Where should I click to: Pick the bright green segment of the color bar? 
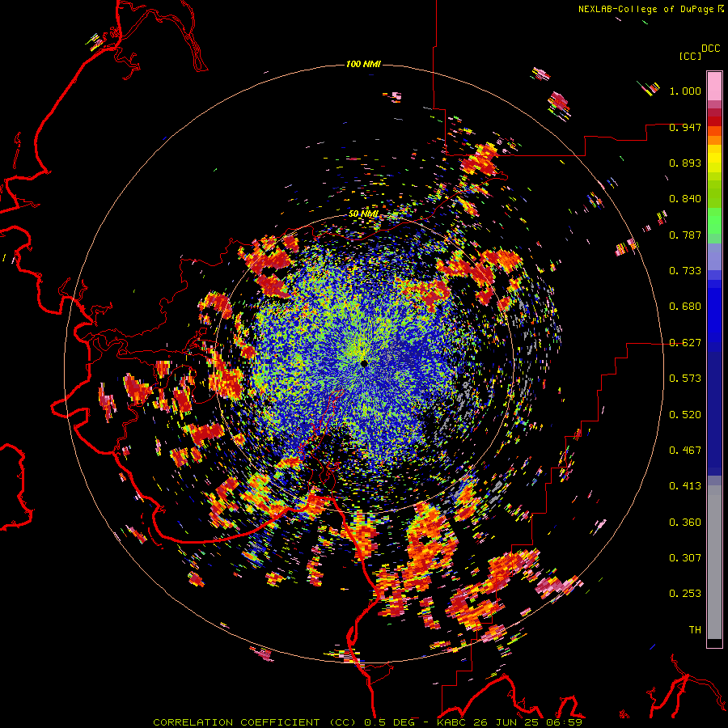coord(714,221)
